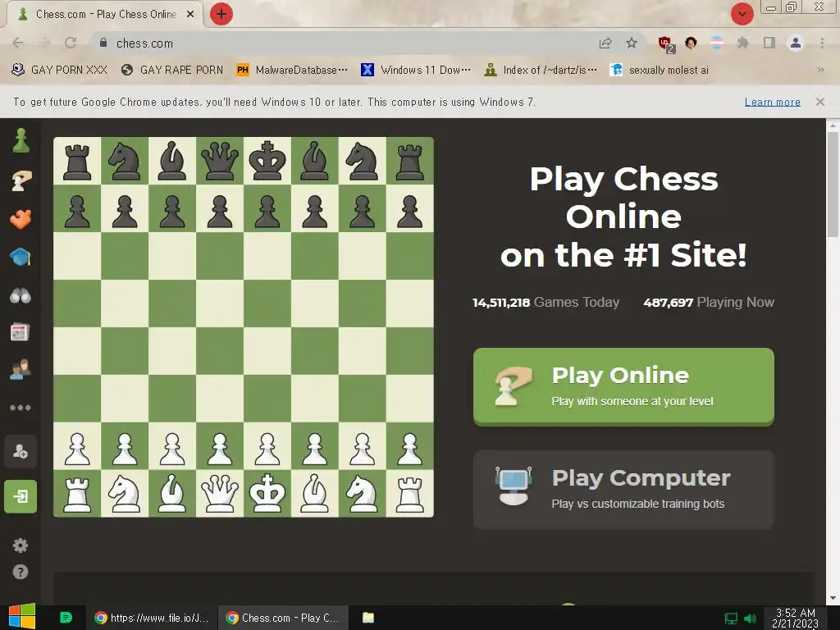
Task: Select the black king on the board
Action: [267, 161]
